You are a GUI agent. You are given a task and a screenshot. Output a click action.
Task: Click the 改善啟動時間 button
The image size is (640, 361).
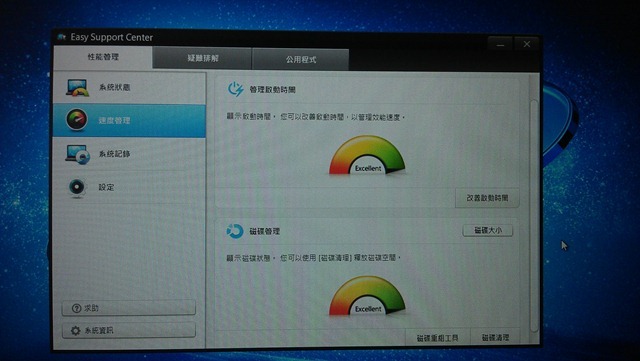pyautogui.click(x=487, y=198)
